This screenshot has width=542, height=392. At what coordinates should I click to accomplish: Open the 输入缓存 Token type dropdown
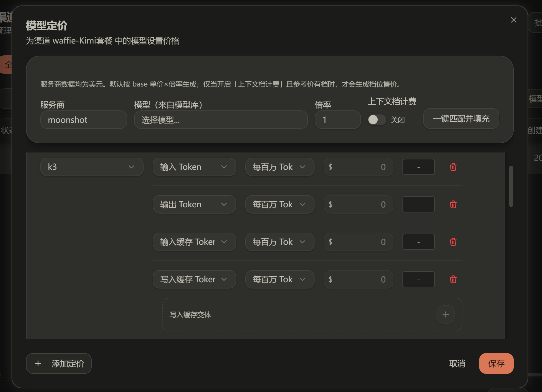(194, 242)
